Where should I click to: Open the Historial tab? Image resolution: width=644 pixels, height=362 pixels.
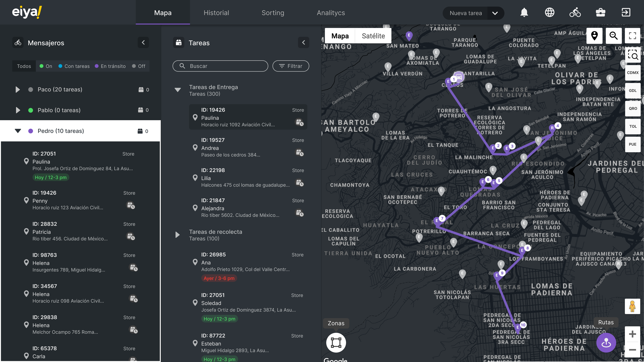point(216,13)
